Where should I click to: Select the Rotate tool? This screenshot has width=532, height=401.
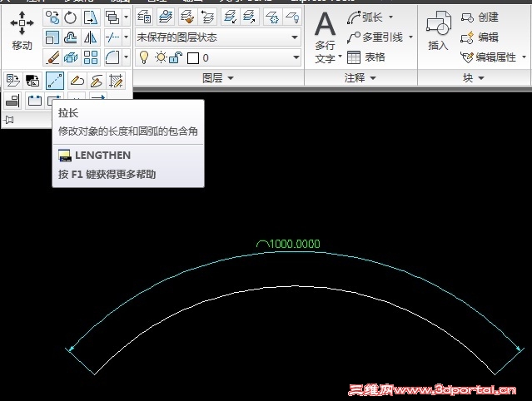[71, 17]
